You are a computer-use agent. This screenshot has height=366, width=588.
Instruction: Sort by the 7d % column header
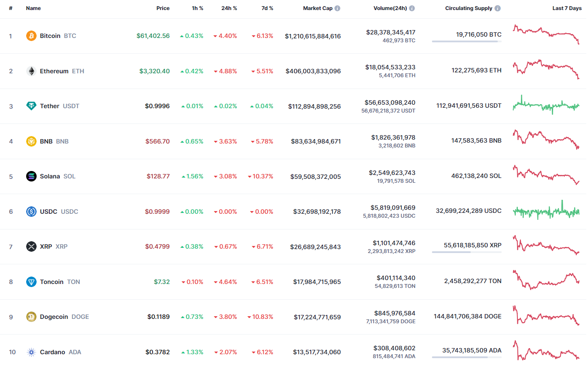pos(267,8)
